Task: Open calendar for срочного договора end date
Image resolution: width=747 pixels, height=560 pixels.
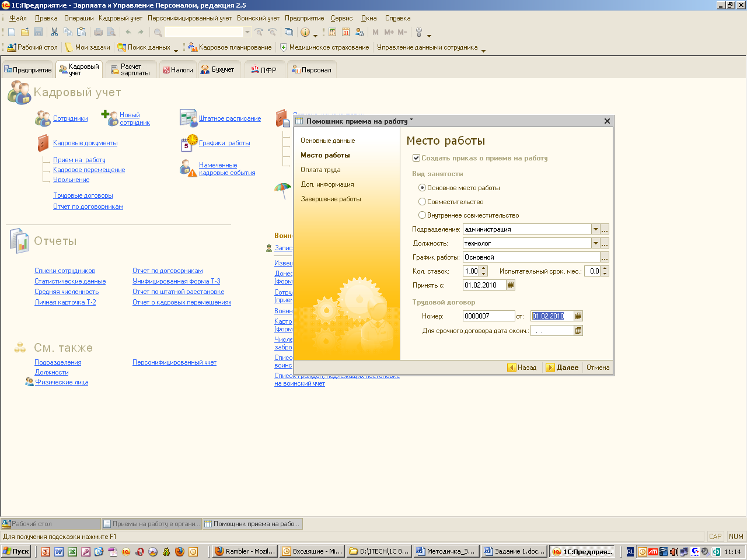Action: [x=578, y=331]
